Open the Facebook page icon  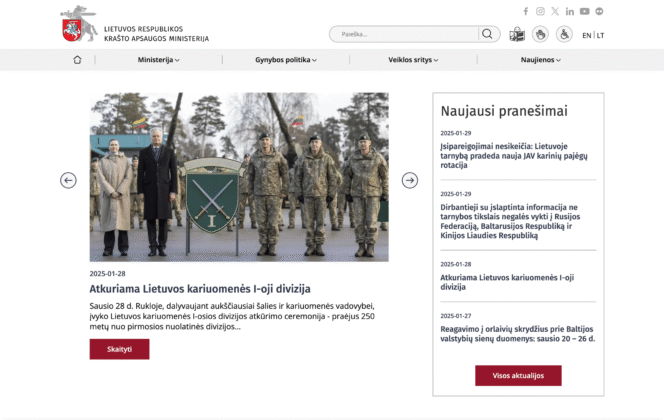[x=526, y=11]
